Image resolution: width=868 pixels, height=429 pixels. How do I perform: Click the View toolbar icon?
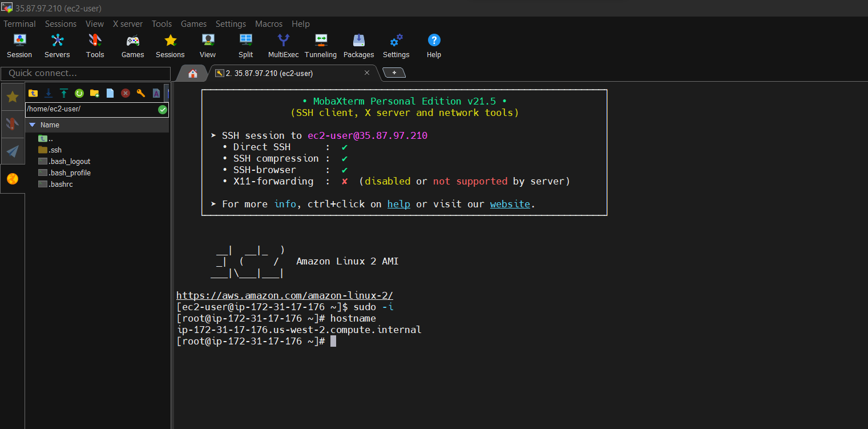click(208, 46)
